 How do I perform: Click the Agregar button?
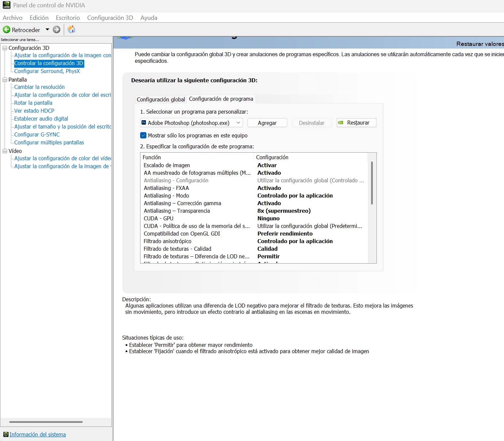[x=267, y=123]
